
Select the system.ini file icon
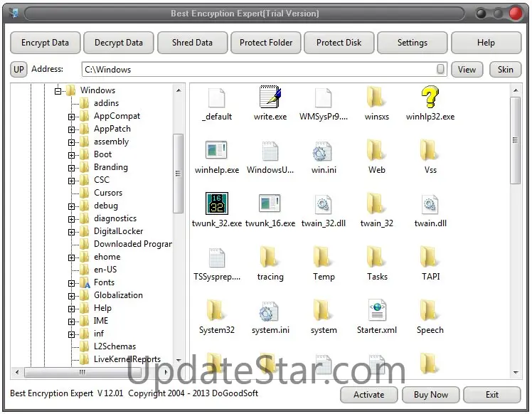[x=269, y=311]
